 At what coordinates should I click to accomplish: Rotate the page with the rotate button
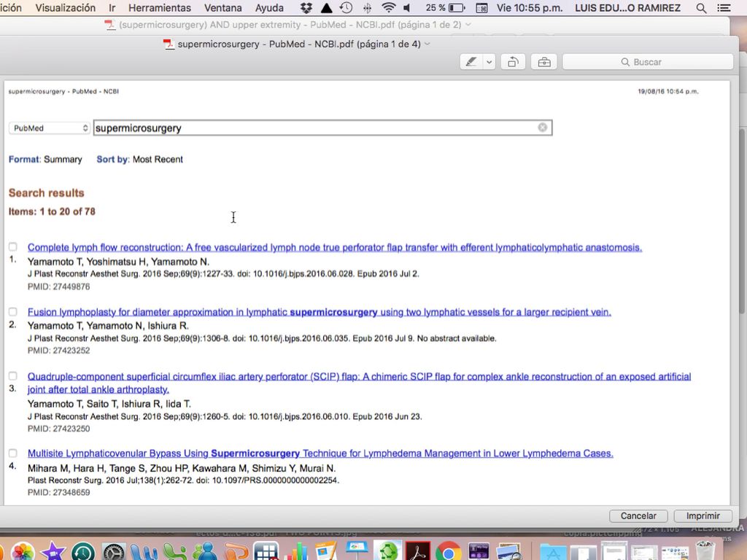[x=513, y=62]
